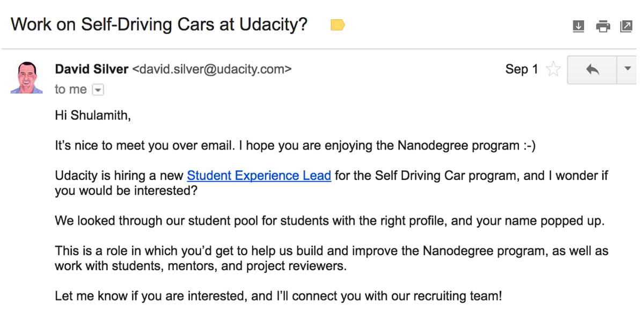
Task: Expand recipient details next to "to me"
Action: [x=98, y=90]
